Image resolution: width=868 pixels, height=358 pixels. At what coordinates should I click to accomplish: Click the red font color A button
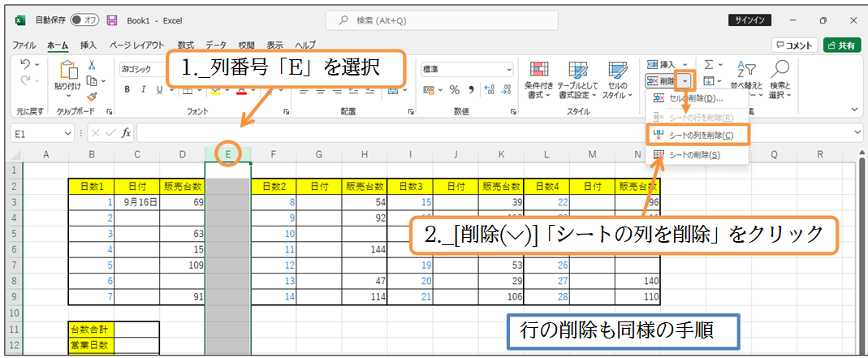pyautogui.click(x=241, y=89)
